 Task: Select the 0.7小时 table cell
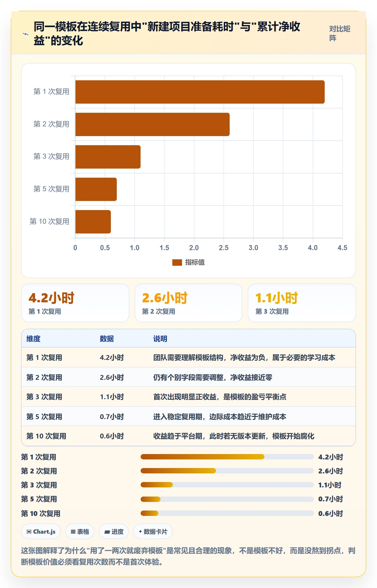112,417
